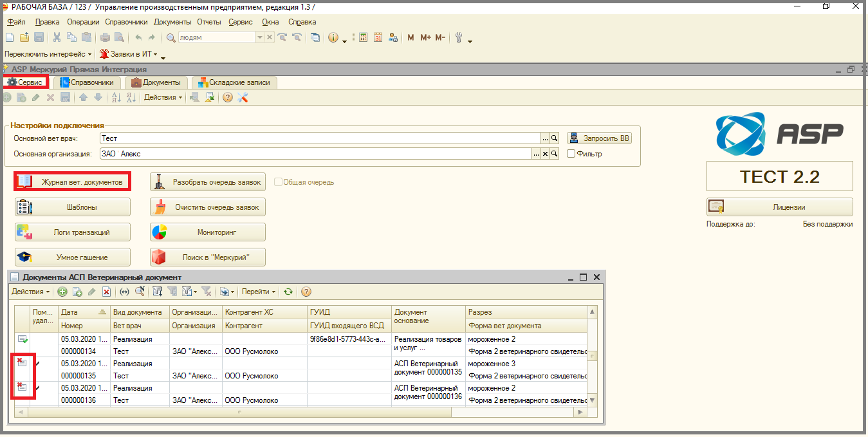Click the magnifier next to Основной вет врач

pyautogui.click(x=554, y=138)
